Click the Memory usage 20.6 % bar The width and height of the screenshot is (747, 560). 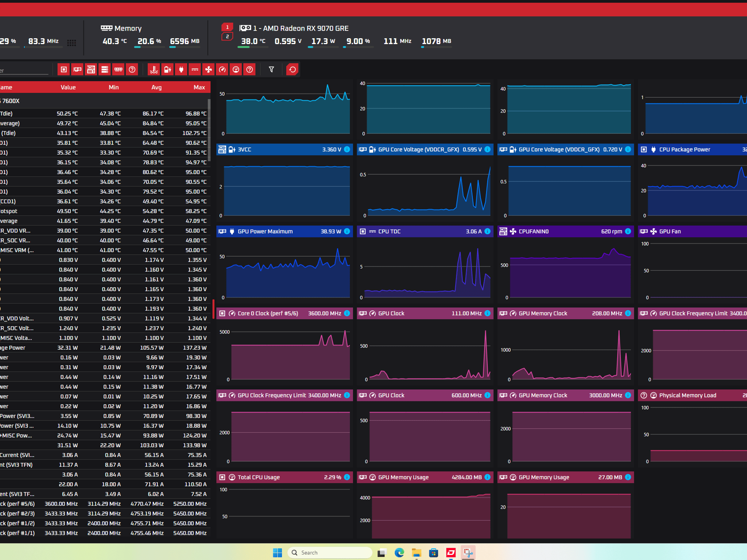pyautogui.click(x=149, y=47)
